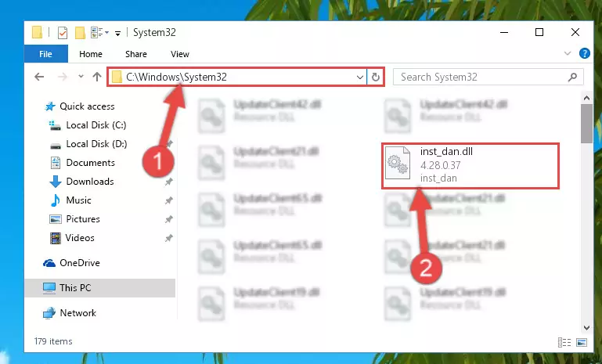Switch to the View tab
Viewport: 602px width, 364px height.
point(180,54)
